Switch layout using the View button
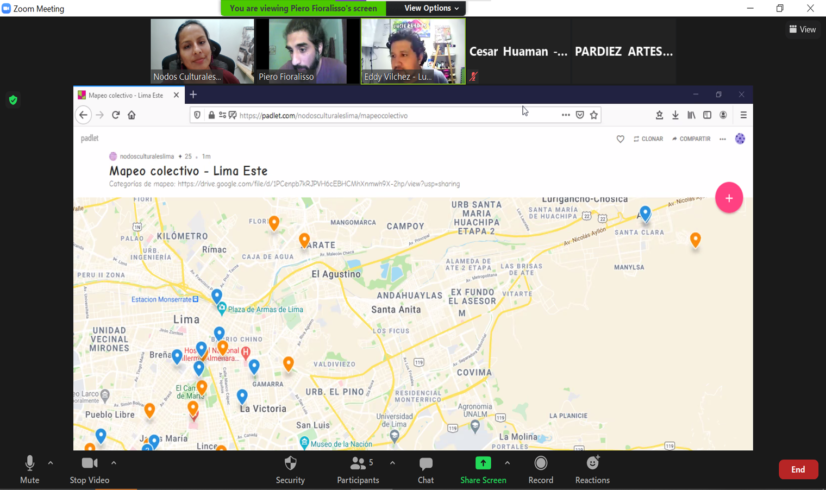 click(802, 29)
